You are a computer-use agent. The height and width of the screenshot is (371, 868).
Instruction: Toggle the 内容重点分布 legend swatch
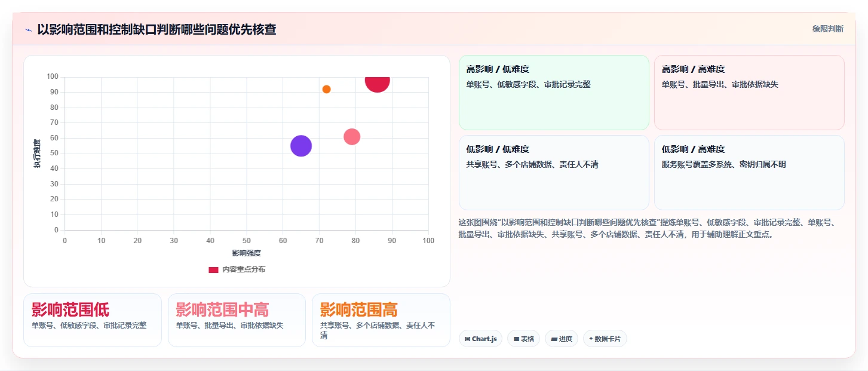coord(213,269)
